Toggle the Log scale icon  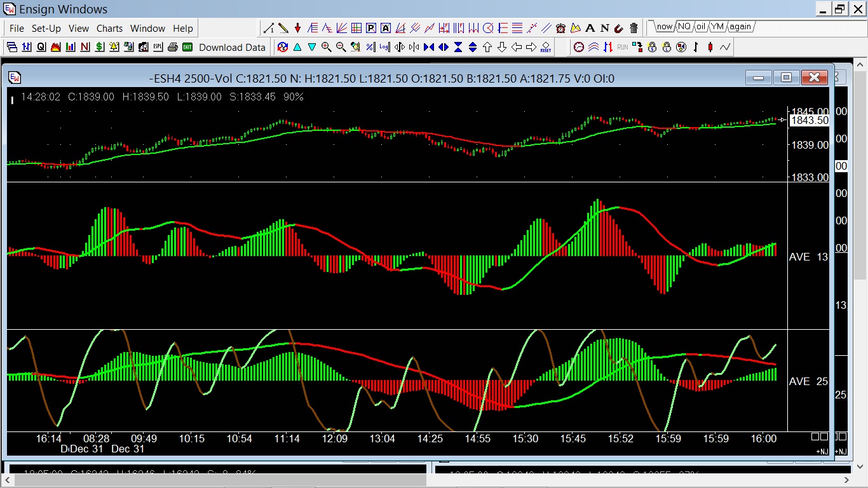(385, 47)
